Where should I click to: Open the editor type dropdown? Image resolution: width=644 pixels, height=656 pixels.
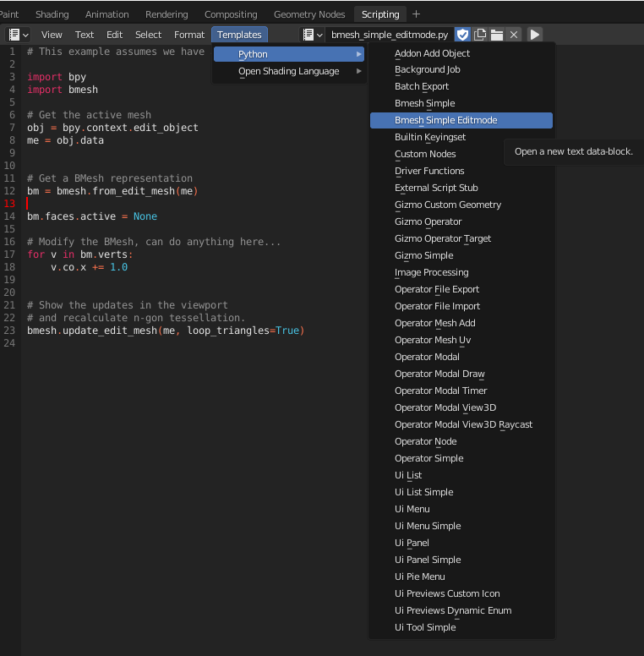click(x=18, y=35)
